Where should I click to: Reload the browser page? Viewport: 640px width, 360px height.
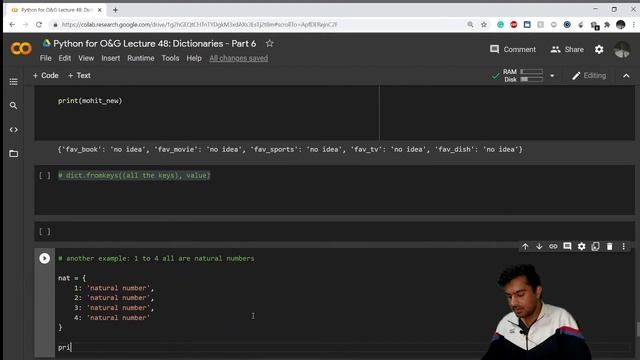click(x=39, y=24)
